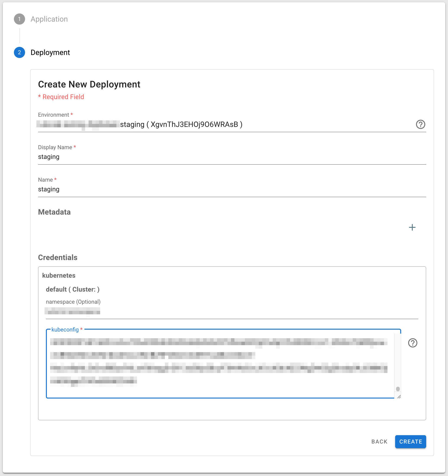Click the step 2 circle icon
The image size is (448, 476).
click(x=19, y=52)
